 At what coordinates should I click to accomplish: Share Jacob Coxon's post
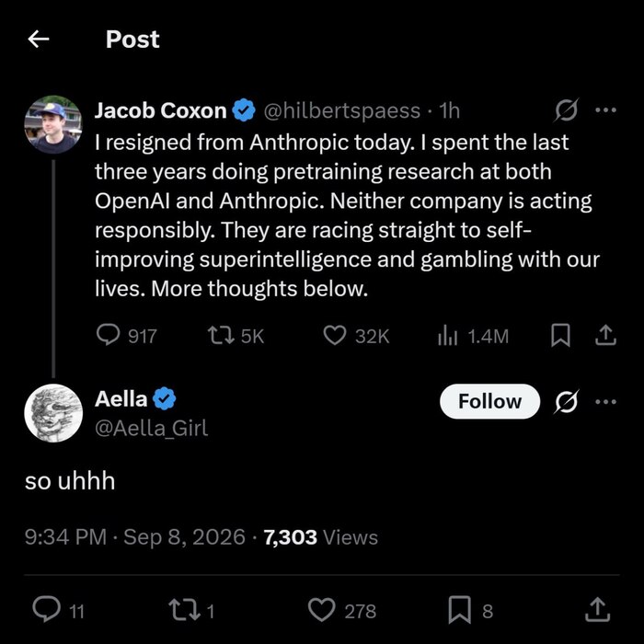click(x=605, y=336)
